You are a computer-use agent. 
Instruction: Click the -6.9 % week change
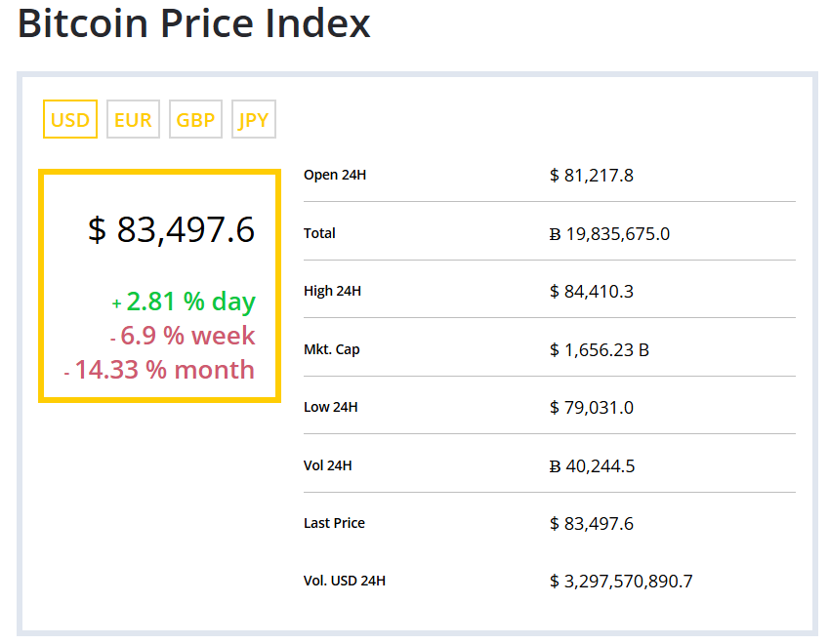click(x=183, y=336)
